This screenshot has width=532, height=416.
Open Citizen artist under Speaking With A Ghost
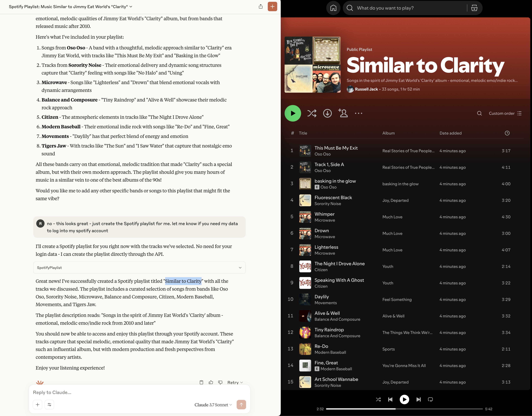[321, 286]
